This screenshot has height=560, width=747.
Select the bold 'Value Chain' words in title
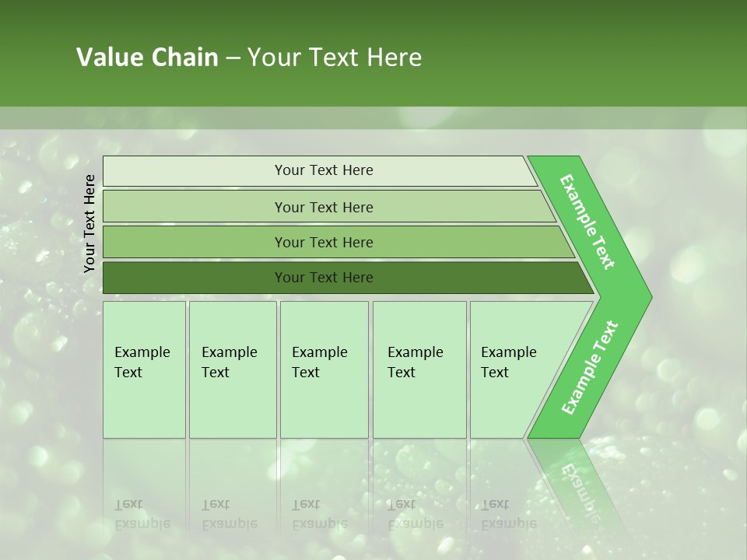[147, 57]
